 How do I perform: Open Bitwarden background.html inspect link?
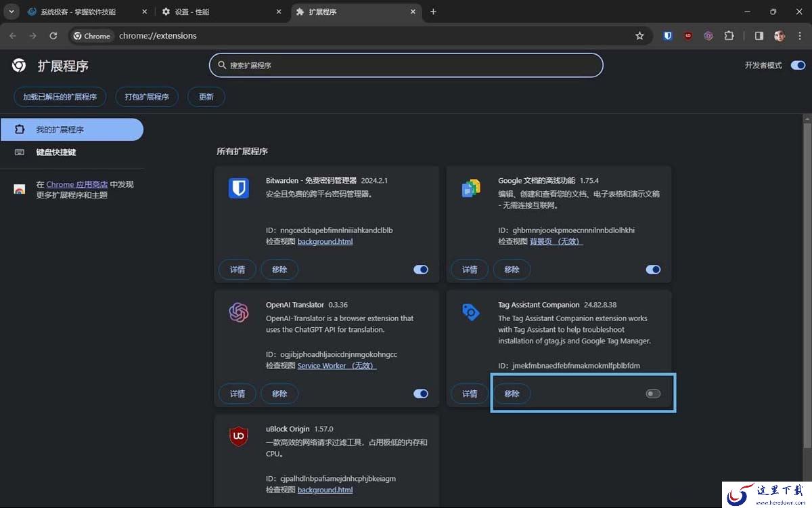[325, 242]
